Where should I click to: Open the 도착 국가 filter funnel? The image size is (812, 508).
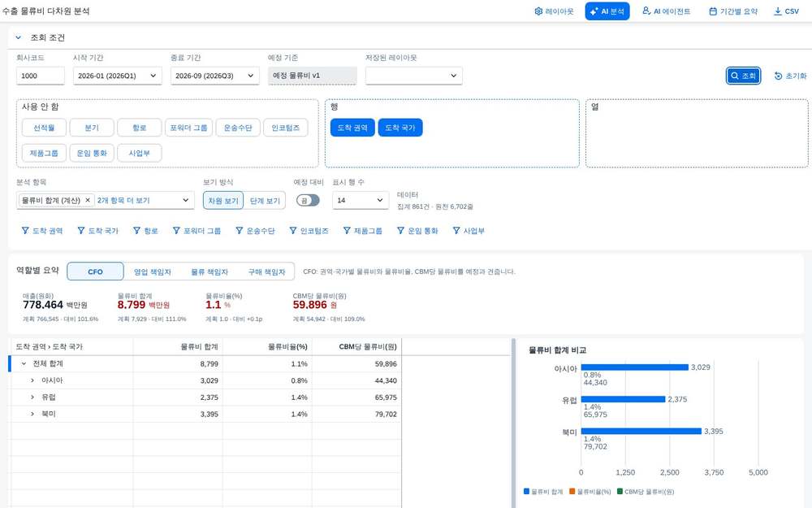click(80, 231)
